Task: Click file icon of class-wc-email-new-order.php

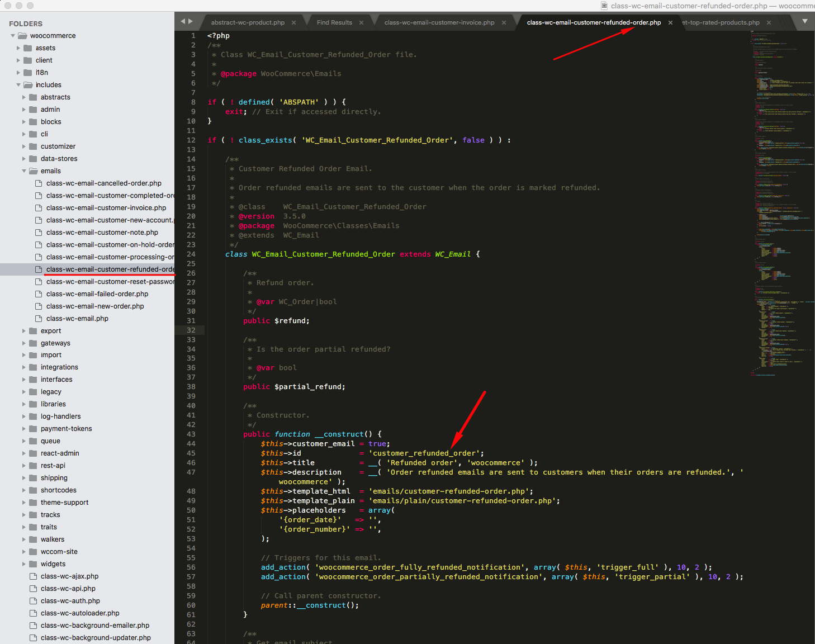Action: (x=39, y=306)
